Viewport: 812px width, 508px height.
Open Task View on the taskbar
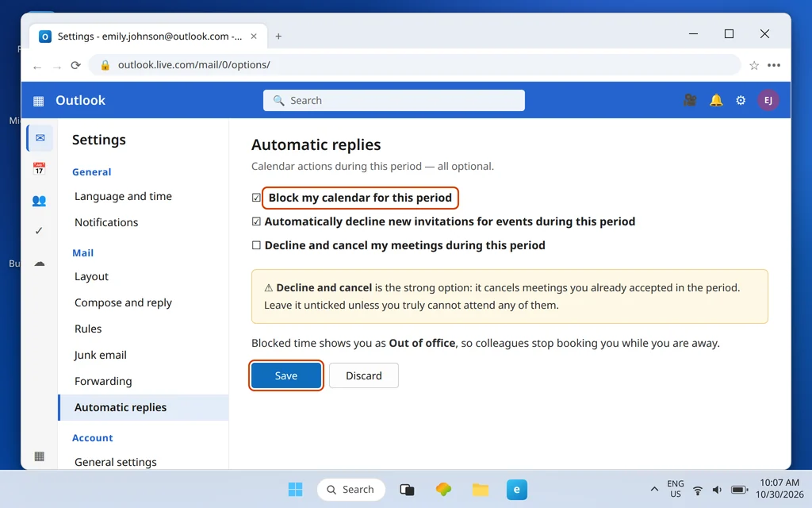pyautogui.click(x=407, y=489)
